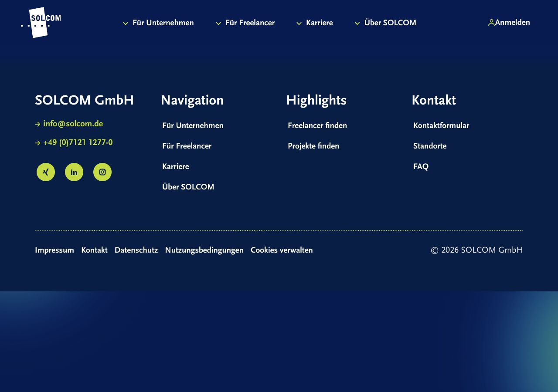Expand the chevron next to Karriere
Image resolution: width=558 pixels, height=392 pixels.
pos(299,24)
